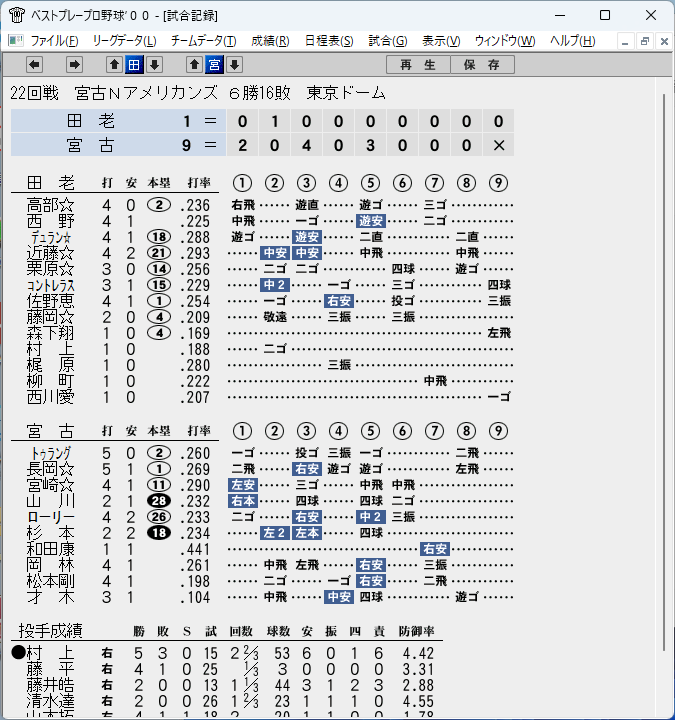Image resolution: width=675 pixels, height=720 pixels.
Task: Click 和田康's highlighted 右安 hit
Action: tap(435, 549)
